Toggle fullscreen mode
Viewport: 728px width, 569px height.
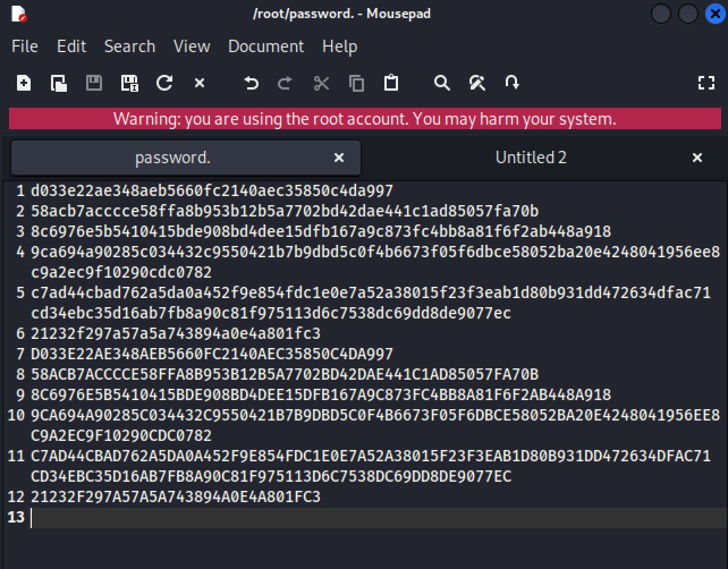click(x=706, y=83)
